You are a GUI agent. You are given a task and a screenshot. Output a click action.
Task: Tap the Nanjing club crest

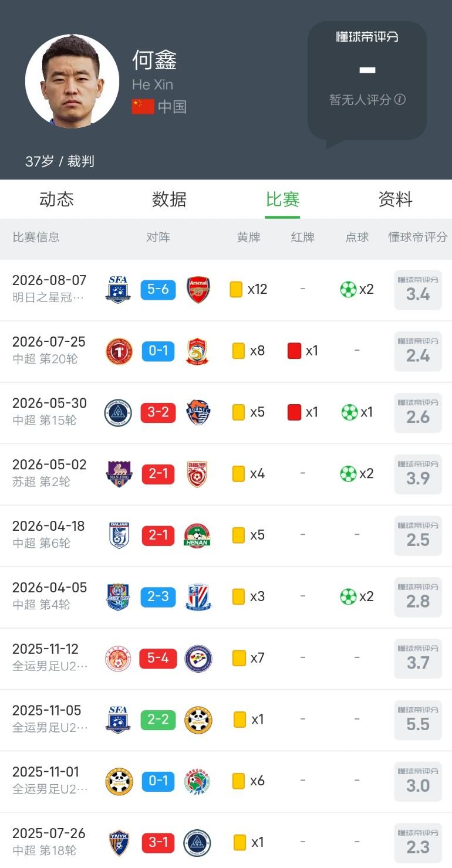[119, 474]
